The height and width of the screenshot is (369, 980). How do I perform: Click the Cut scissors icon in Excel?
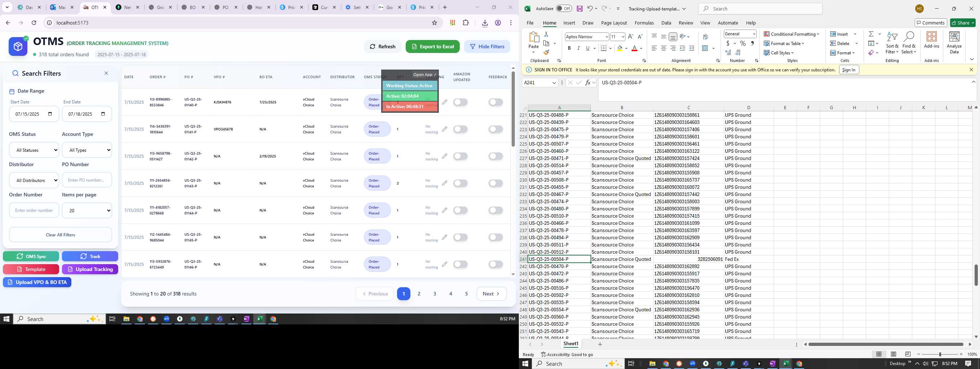546,34
